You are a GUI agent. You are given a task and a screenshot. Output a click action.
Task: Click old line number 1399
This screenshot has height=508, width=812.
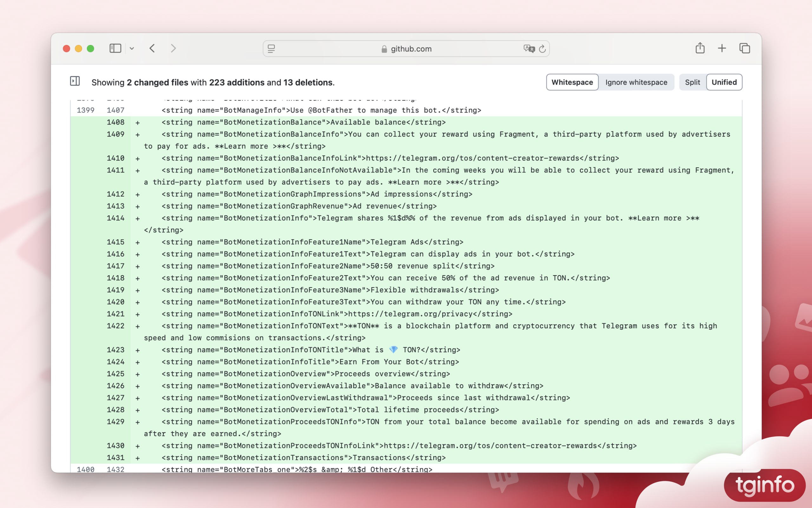pyautogui.click(x=85, y=110)
